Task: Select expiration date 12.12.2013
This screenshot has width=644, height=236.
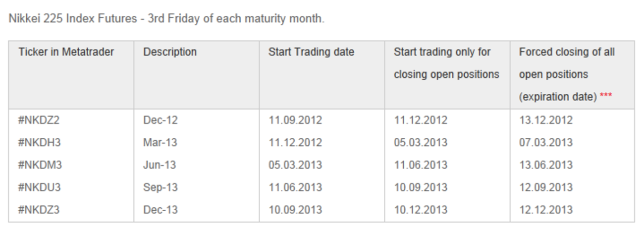Action: [x=546, y=210]
